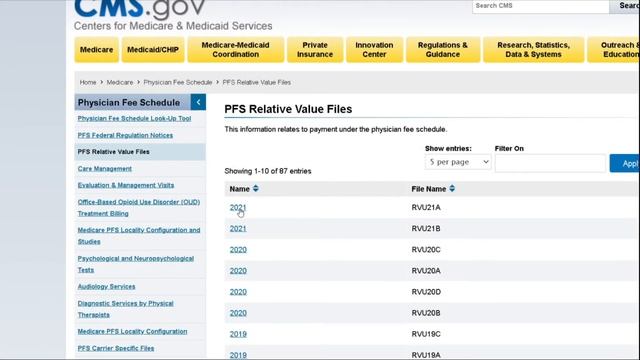This screenshot has height=360, width=640.
Task: Click the Search CMS input box
Action: coord(540,6)
